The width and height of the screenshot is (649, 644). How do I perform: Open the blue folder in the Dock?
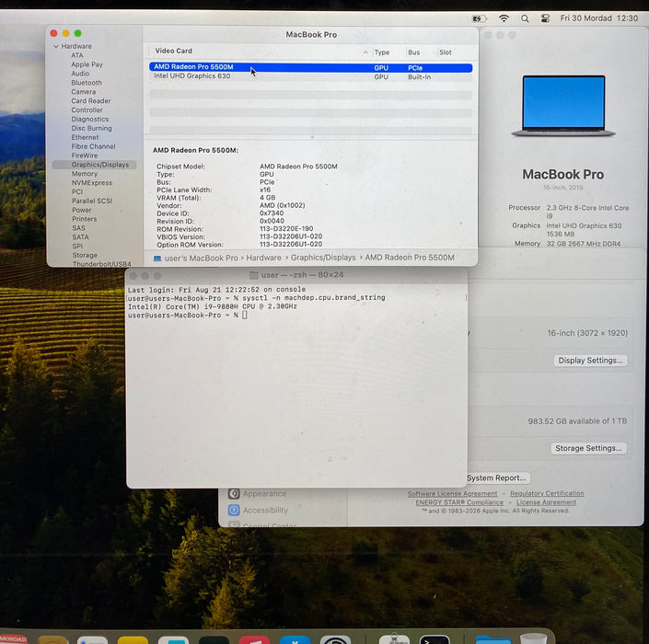(x=493, y=639)
